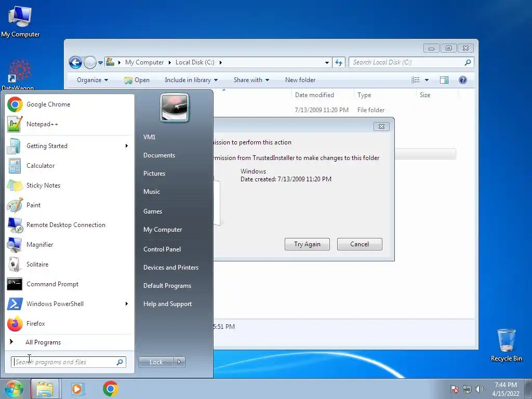Open Windows PowerShell
Viewport: 532px width, 399px height.
pos(70,303)
